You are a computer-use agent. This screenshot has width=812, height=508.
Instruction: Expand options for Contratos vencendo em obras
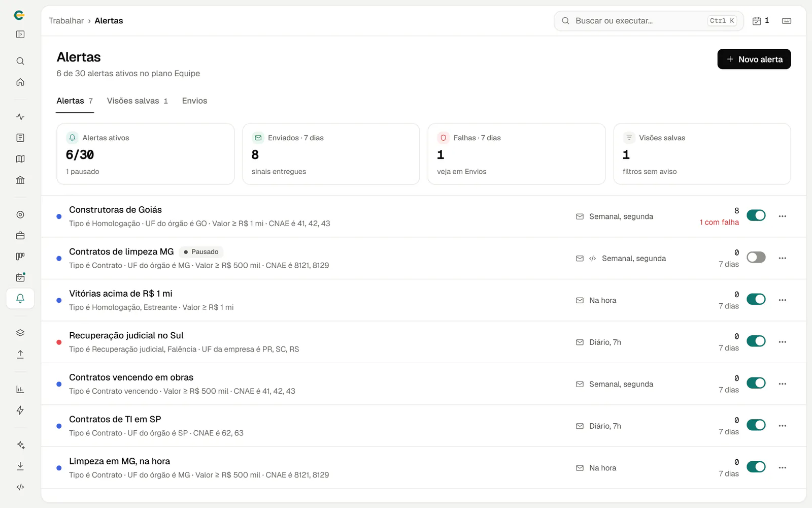pos(783,384)
